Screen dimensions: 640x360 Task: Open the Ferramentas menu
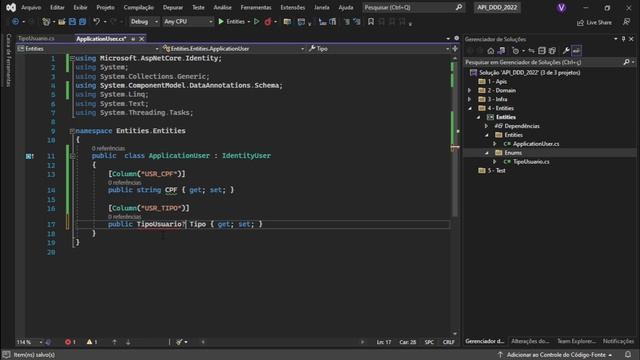[x=256, y=7]
